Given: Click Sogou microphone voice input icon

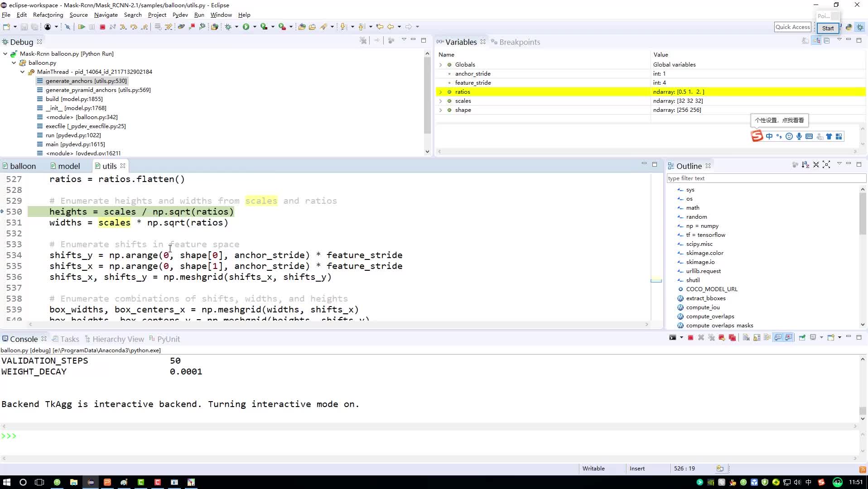Looking at the screenshot, I should pyautogui.click(x=799, y=136).
